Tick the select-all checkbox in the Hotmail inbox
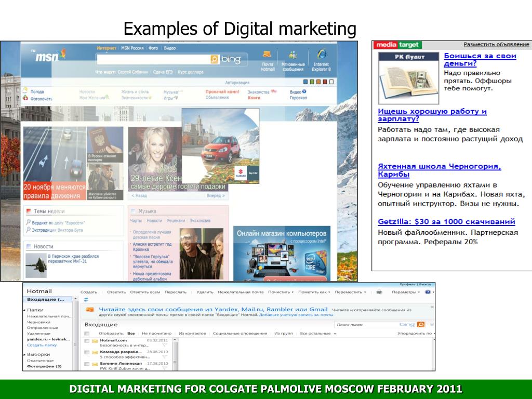Image resolution: width=532 pixels, height=399 pixels. (87, 334)
